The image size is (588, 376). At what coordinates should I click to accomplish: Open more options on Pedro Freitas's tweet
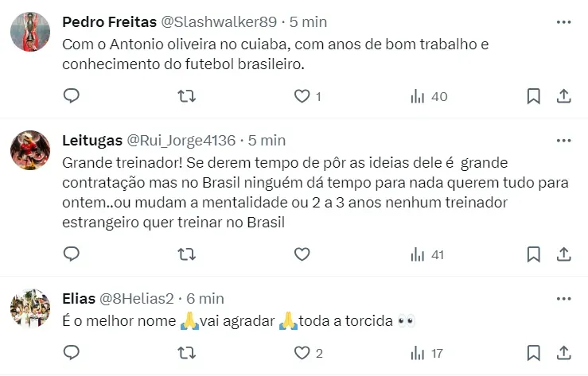coord(563,21)
